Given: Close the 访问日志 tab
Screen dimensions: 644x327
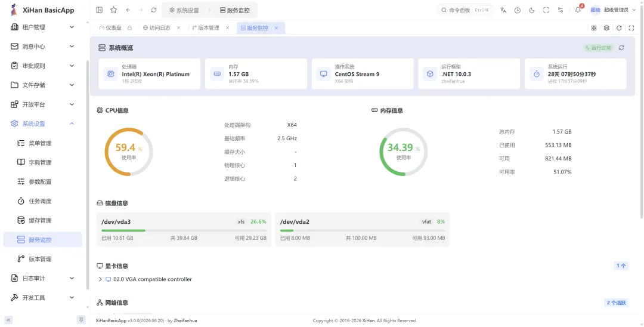Looking at the screenshot, I should [179, 28].
